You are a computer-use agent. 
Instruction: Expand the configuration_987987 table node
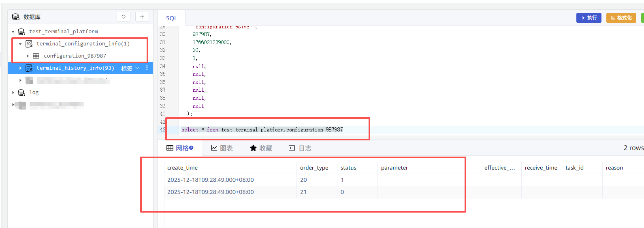tap(28, 56)
